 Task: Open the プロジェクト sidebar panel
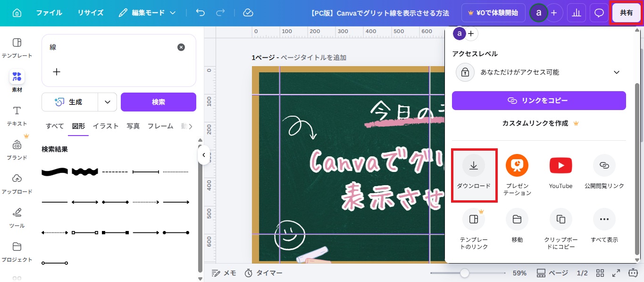tap(17, 251)
